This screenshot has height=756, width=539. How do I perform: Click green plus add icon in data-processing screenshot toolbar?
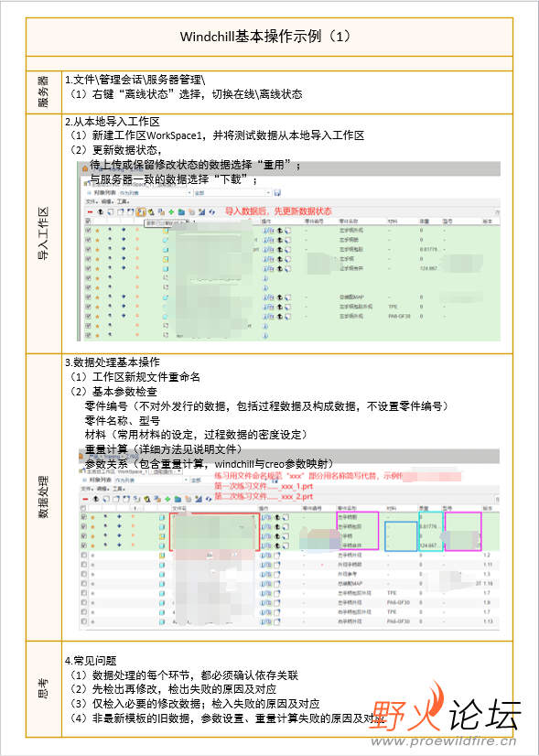[167, 499]
